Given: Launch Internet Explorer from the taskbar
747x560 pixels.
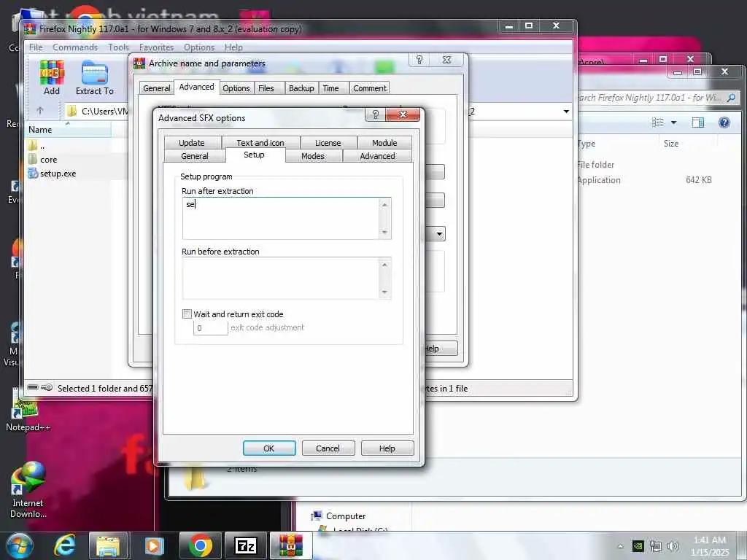Looking at the screenshot, I should pyautogui.click(x=64, y=545).
